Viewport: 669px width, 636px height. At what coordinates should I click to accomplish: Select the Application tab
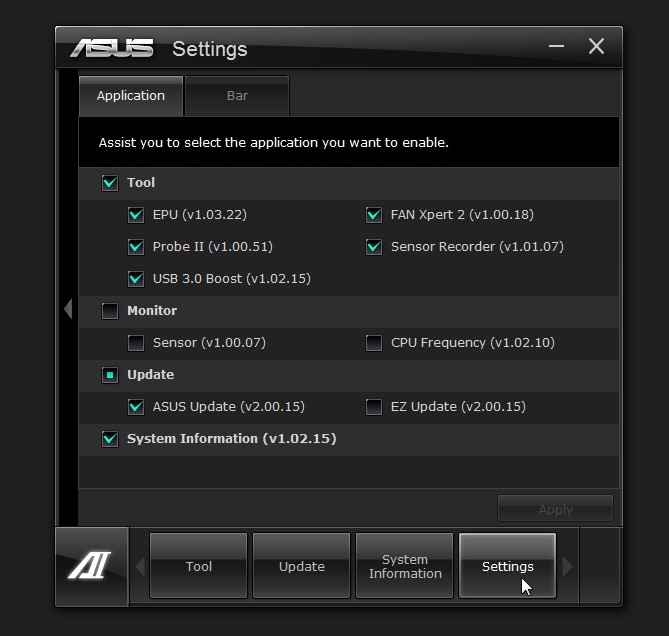pyautogui.click(x=131, y=96)
